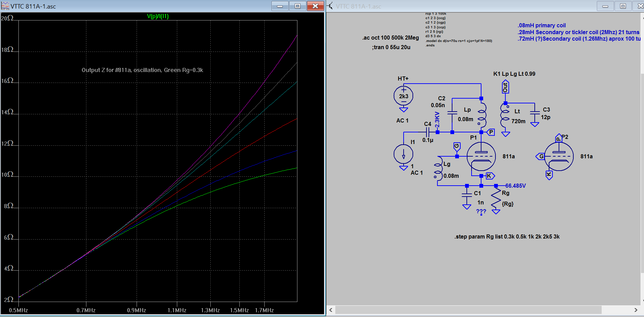Click the P net label at plate
Viewport: 644px width, 317px height.
click(491, 132)
